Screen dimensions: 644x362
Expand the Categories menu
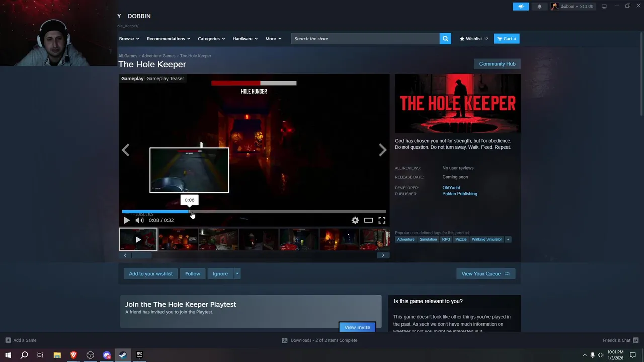click(x=211, y=39)
